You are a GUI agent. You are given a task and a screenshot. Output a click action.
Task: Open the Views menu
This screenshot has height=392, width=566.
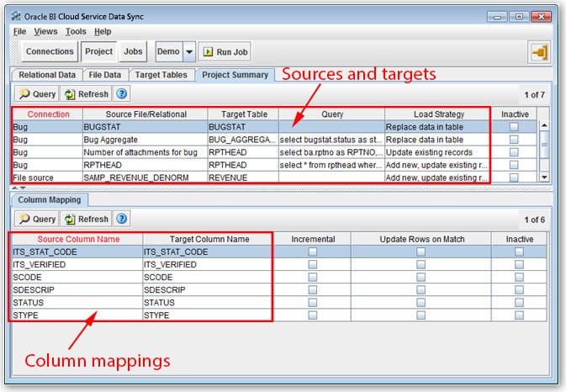click(x=45, y=32)
